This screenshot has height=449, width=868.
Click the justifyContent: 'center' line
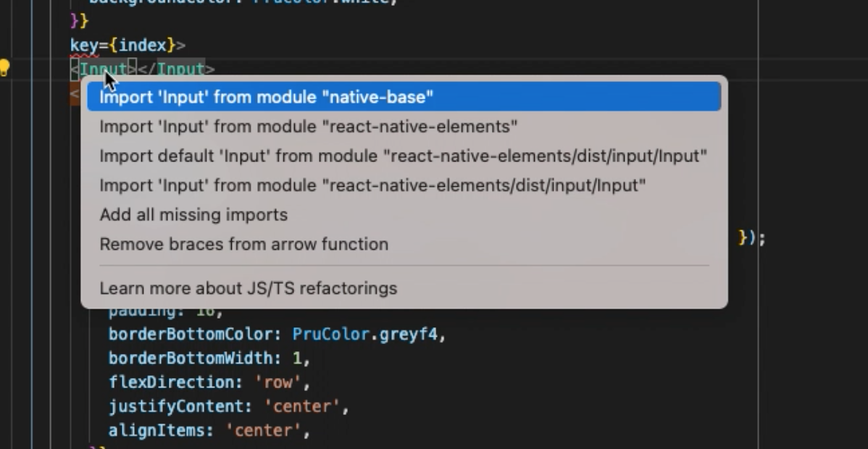(x=229, y=406)
